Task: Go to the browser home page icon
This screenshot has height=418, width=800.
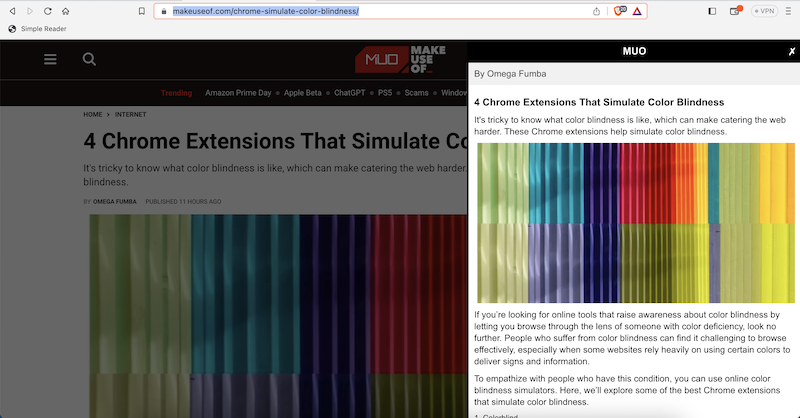Action: [66, 11]
